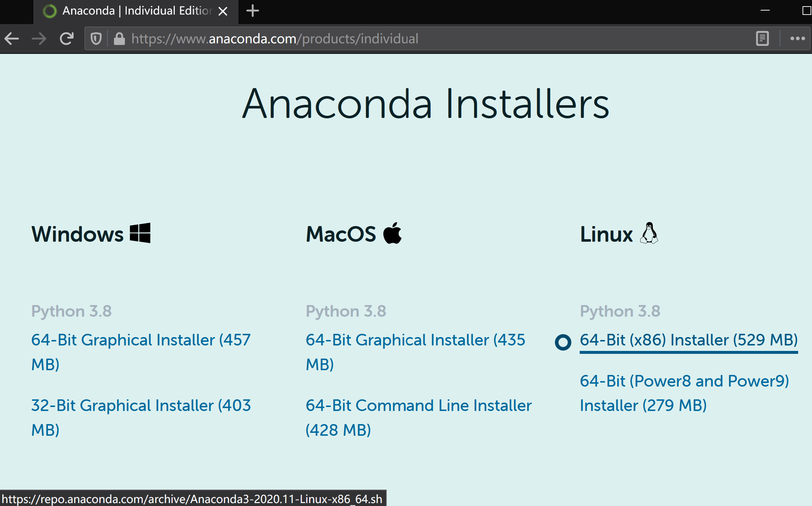The height and width of the screenshot is (506, 812).
Task: Click the Linux penguin icon
Action: 649,233
